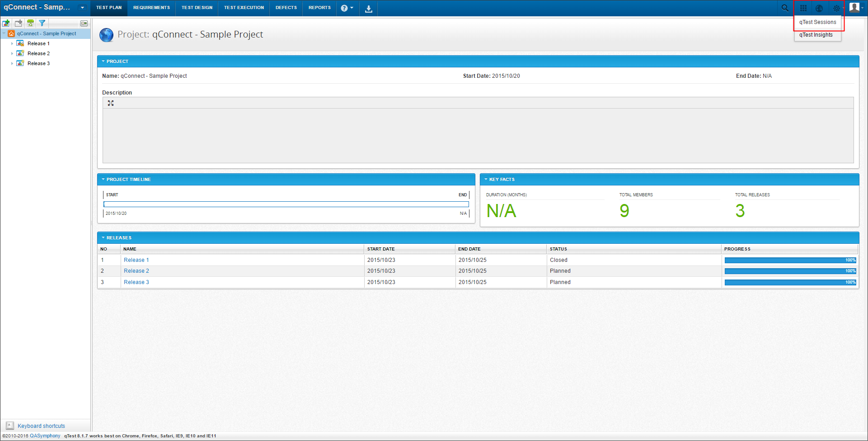Open the recycle bin icon in tree toolbar

point(30,23)
